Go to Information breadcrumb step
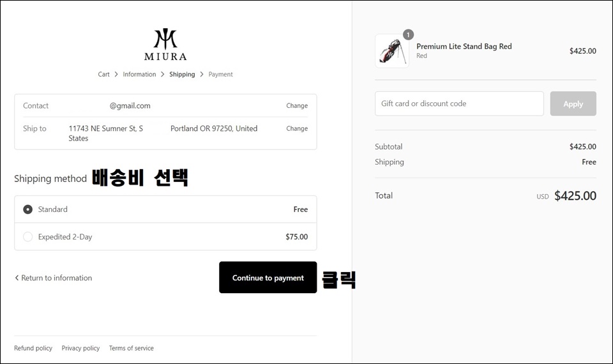Screen dimensions: 613x364 (139, 74)
